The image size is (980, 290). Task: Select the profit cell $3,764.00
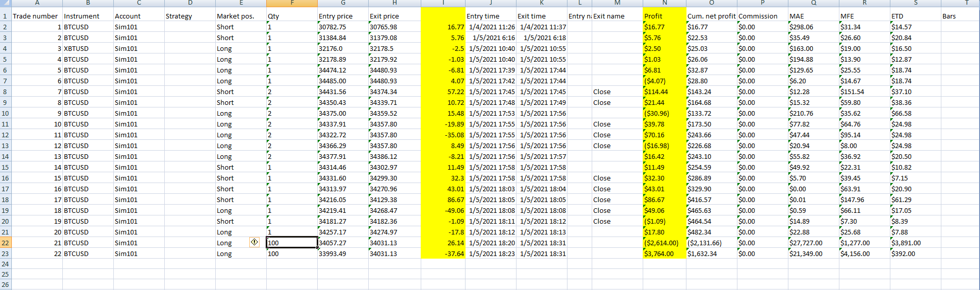pyautogui.click(x=664, y=253)
